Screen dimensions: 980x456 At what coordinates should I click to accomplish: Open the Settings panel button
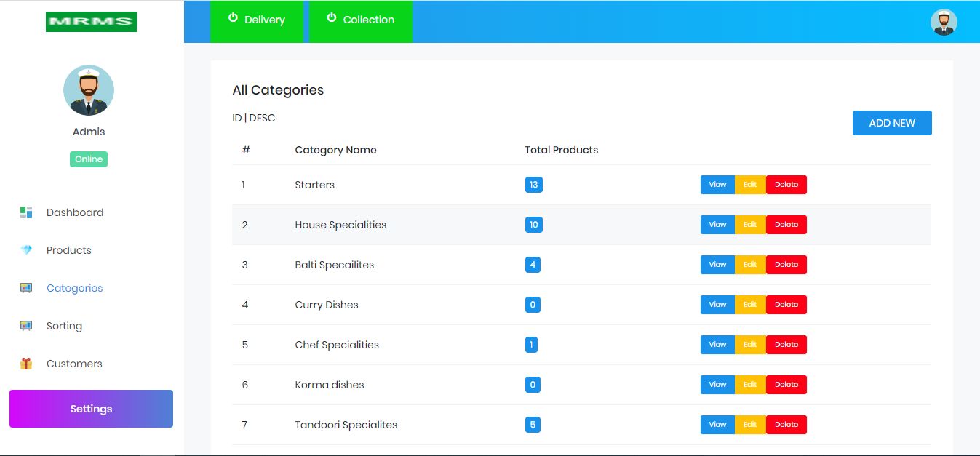[91, 409]
